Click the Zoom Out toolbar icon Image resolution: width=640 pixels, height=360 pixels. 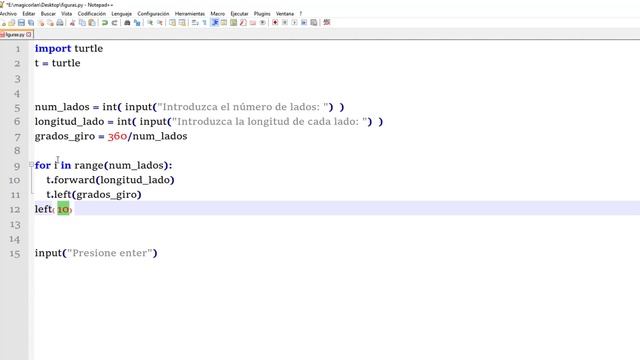pos(160,23)
